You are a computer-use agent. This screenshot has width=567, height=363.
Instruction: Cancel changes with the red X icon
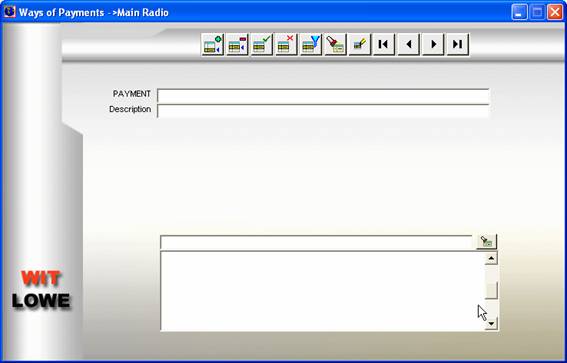pos(286,45)
